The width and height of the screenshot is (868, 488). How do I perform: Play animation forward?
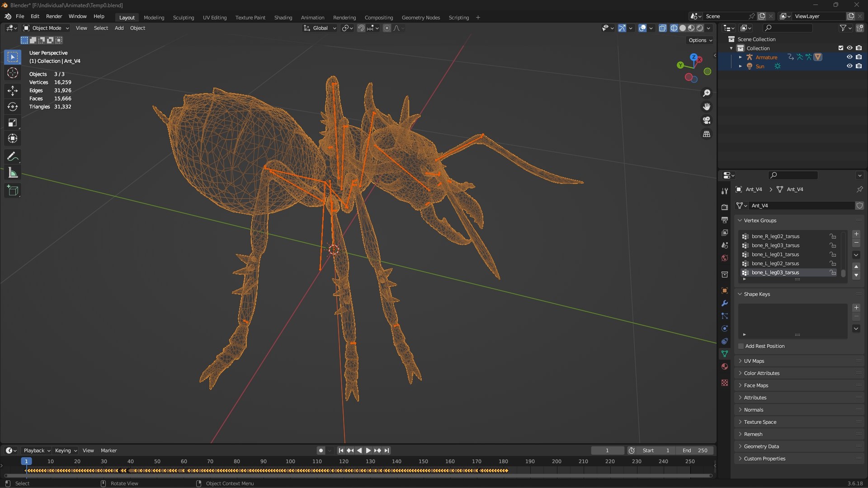point(368,450)
